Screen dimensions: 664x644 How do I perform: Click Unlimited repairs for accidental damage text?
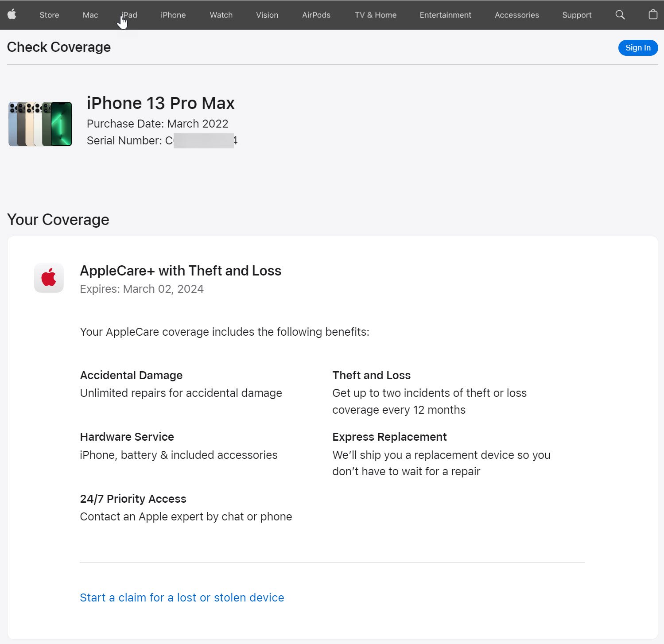click(x=181, y=393)
